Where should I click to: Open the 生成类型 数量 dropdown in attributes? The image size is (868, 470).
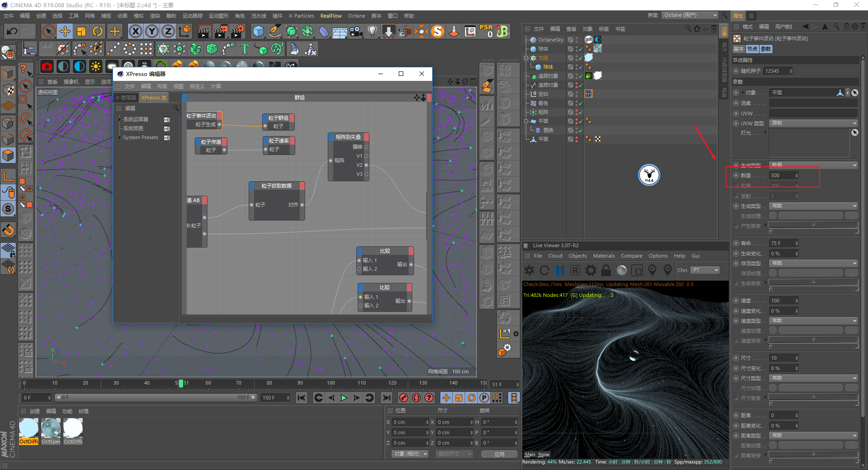[x=813, y=165]
